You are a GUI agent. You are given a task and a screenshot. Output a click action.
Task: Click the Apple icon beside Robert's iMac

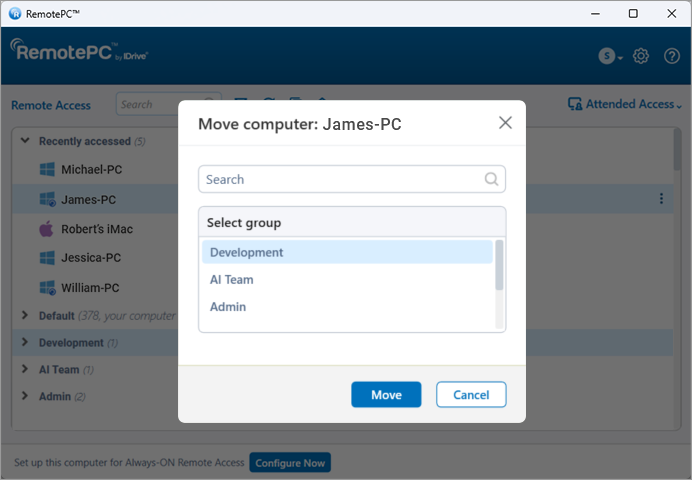[x=46, y=229]
